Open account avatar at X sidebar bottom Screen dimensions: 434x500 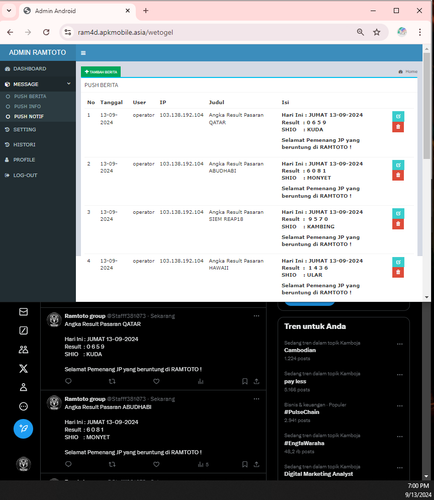[24, 464]
